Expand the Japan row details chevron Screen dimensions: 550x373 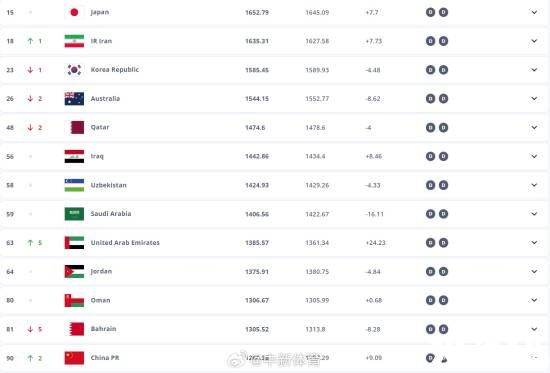point(534,12)
